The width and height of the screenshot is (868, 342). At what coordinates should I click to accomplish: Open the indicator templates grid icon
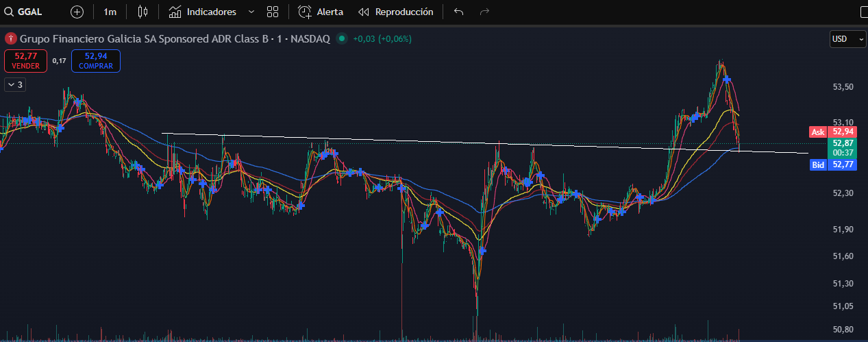[x=273, y=12]
